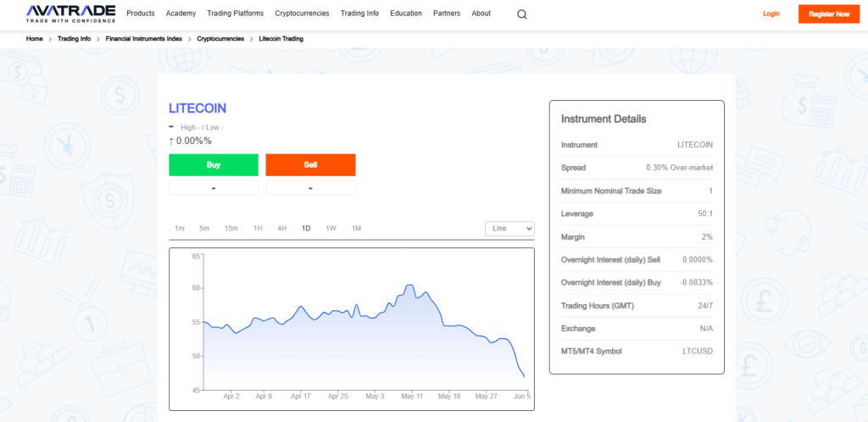Image resolution: width=868 pixels, height=422 pixels.
Task: Click the Exchange N/A value
Action: click(x=706, y=329)
